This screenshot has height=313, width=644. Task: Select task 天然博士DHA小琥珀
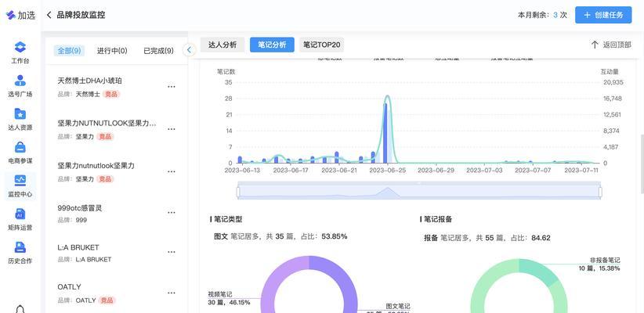pyautogui.click(x=89, y=81)
